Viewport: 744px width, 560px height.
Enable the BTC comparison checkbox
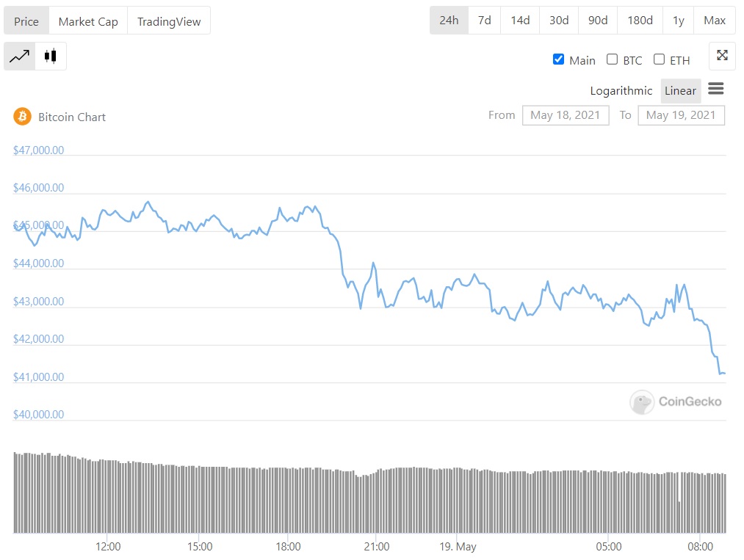612,59
